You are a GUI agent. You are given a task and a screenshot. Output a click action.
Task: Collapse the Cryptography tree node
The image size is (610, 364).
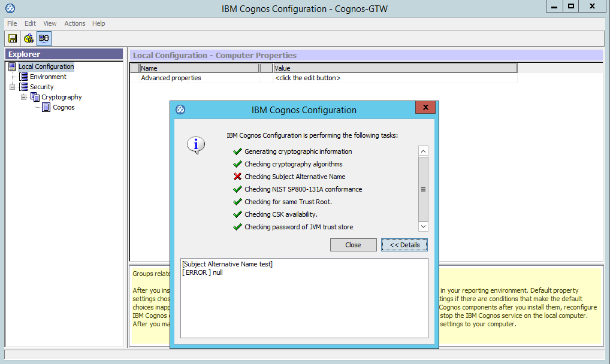24,97
